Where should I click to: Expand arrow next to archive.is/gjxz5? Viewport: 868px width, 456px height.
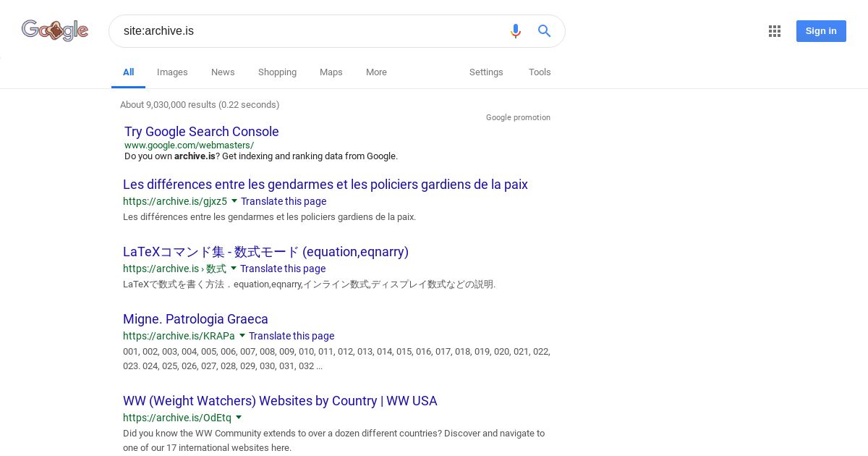(234, 201)
